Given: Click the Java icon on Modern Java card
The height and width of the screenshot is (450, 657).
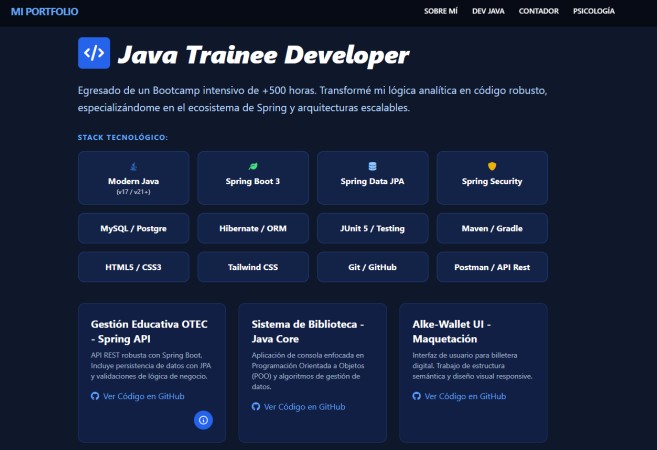Looking at the screenshot, I should (134, 166).
